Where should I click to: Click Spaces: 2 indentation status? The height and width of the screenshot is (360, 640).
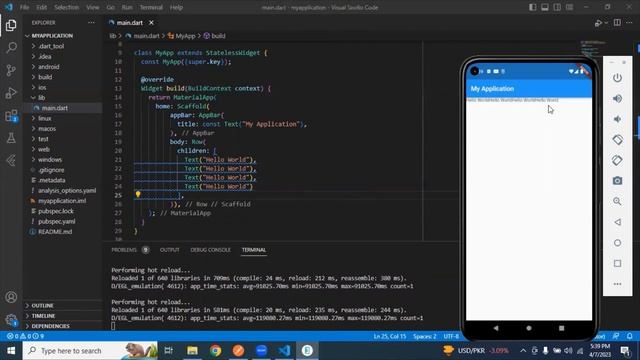point(424,336)
